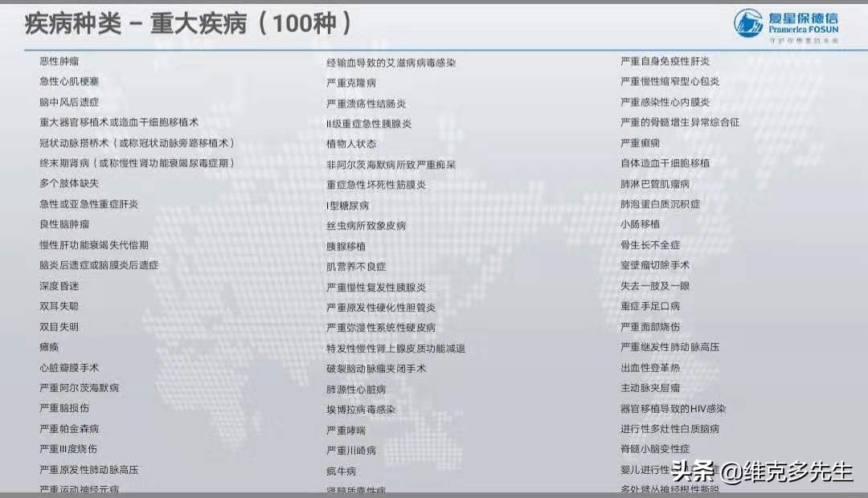Image resolution: width=868 pixels, height=498 pixels.
Task: Select the globe emblem in the logo
Action: pos(749,22)
